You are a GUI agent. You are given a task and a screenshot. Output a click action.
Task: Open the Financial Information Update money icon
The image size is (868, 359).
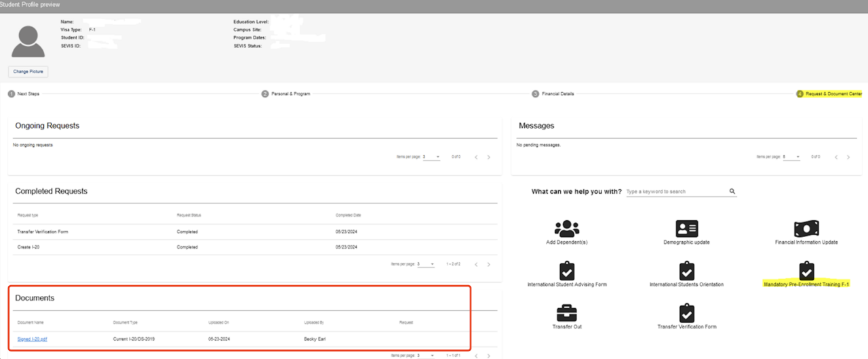pos(806,228)
